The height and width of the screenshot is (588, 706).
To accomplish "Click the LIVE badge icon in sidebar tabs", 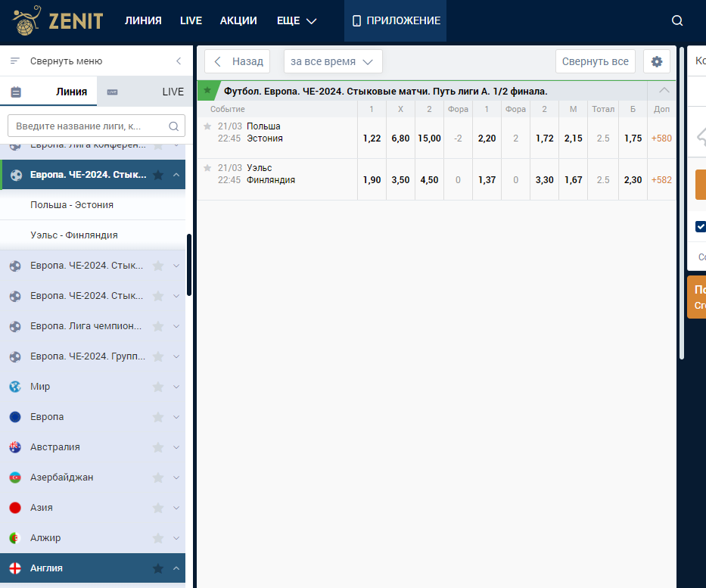I will tap(112, 92).
